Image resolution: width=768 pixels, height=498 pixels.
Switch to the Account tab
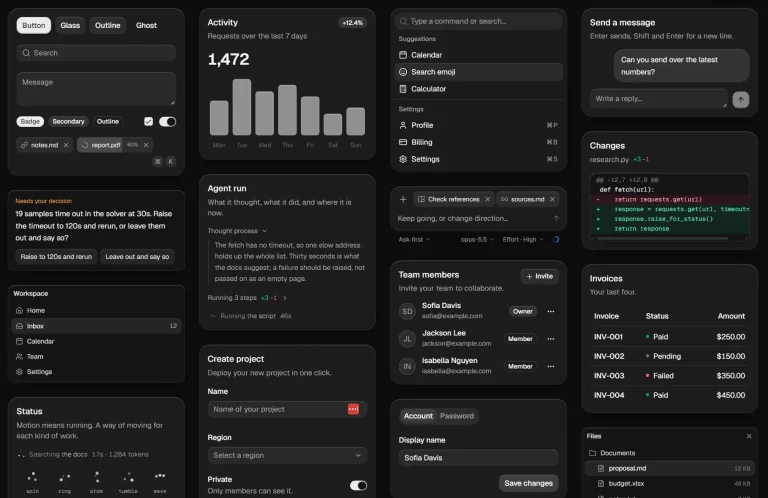point(418,416)
